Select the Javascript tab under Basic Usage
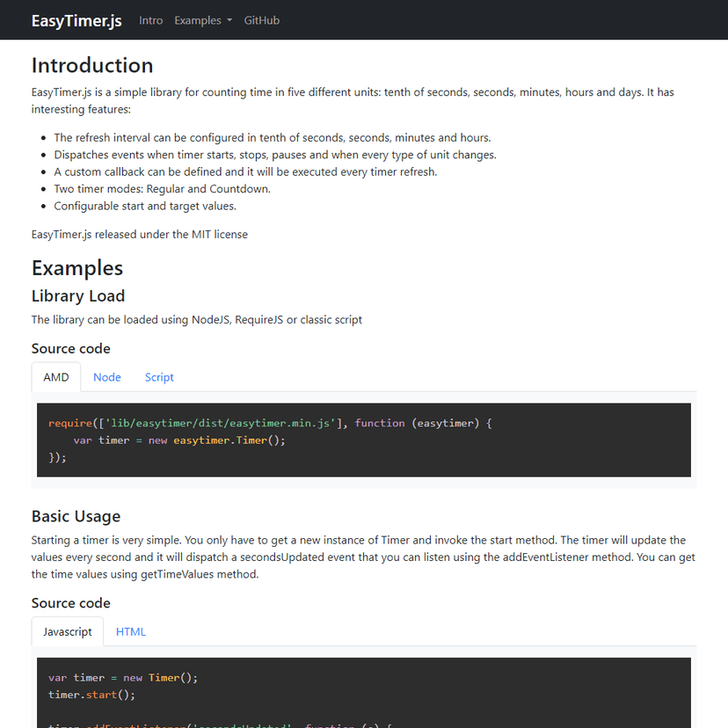Screen dimensions: 728x728 (68, 631)
